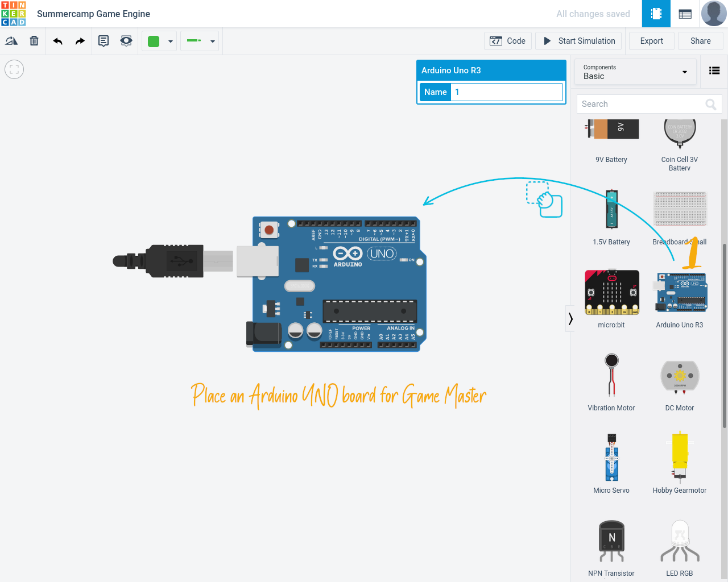Click the Arduino reset button
The width and height of the screenshot is (728, 582).
(269, 230)
